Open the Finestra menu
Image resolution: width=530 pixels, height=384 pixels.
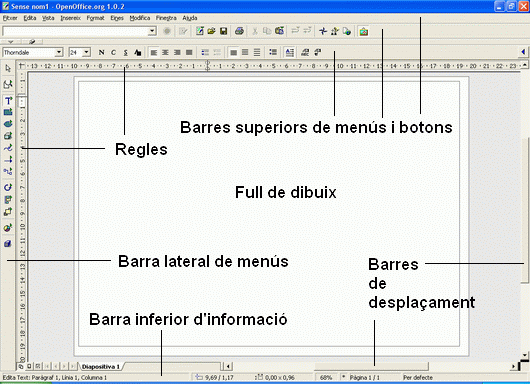166,18
